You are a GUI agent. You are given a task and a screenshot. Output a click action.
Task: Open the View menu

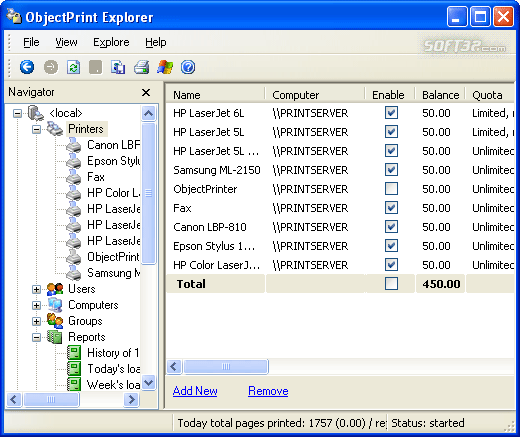(66, 42)
